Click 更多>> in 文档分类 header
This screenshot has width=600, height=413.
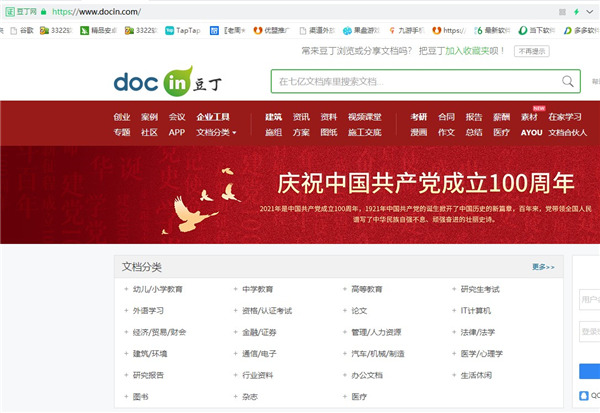543,267
